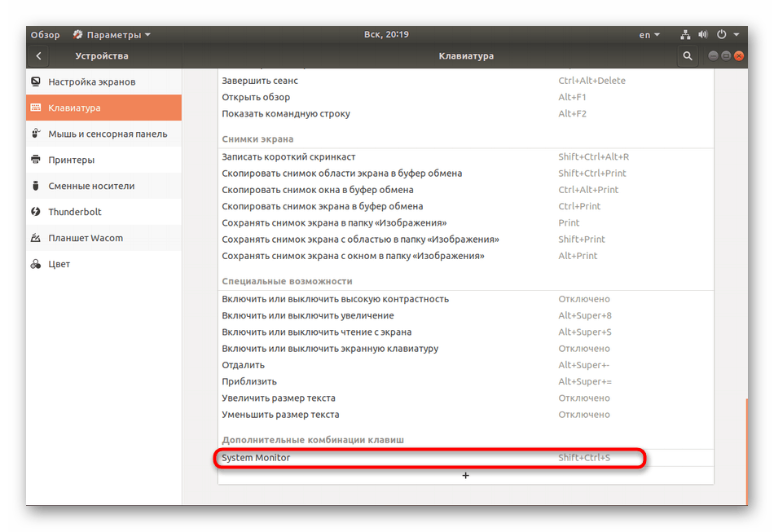Edit the Отдалить shortcut row

pyautogui.click(x=465, y=365)
